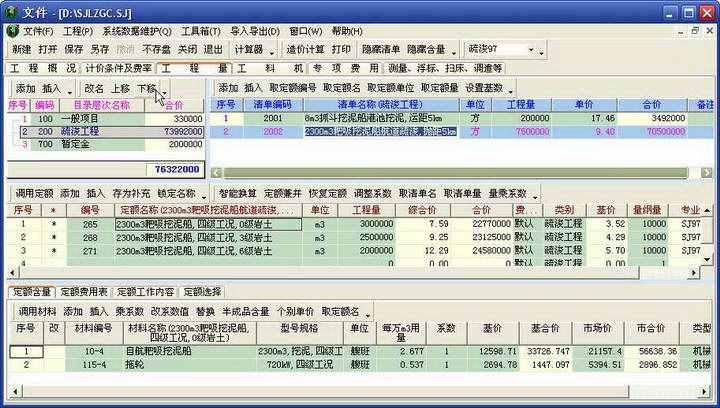Switch to the 专项费用 tab
Viewport: 720px width, 408px height.
[x=345, y=68]
